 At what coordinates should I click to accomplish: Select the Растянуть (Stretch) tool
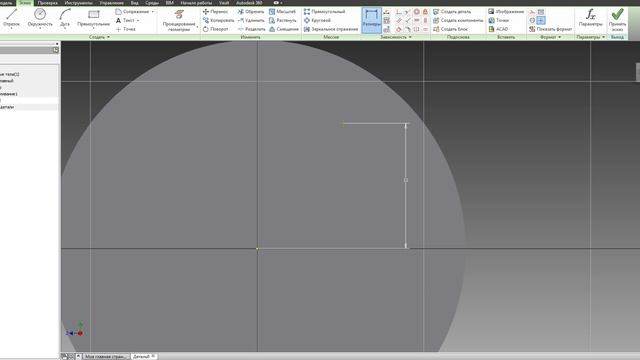282,20
